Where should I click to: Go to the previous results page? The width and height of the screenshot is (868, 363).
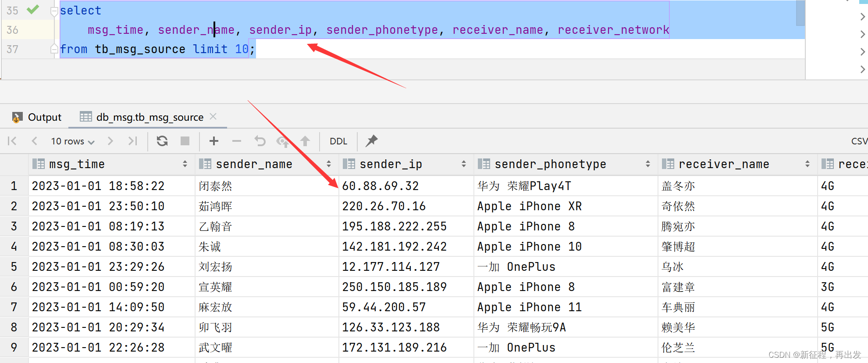[34, 141]
